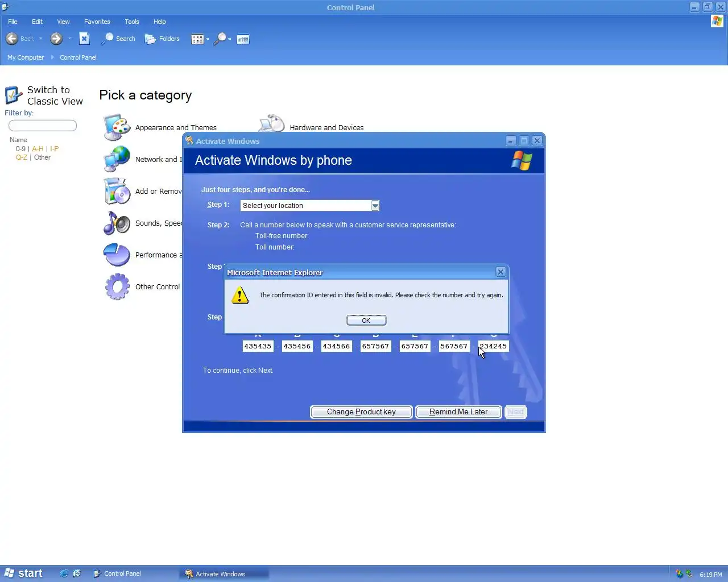Click Control Panel in the breadcrumb
The width and height of the screenshot is (728, 582).
[78, 57]
